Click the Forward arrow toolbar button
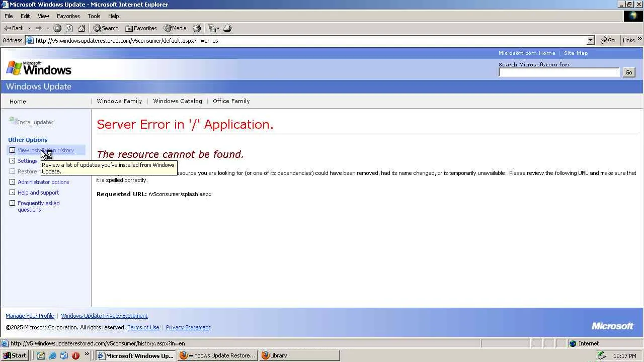The image size is (644, 362). coord(39,28)
